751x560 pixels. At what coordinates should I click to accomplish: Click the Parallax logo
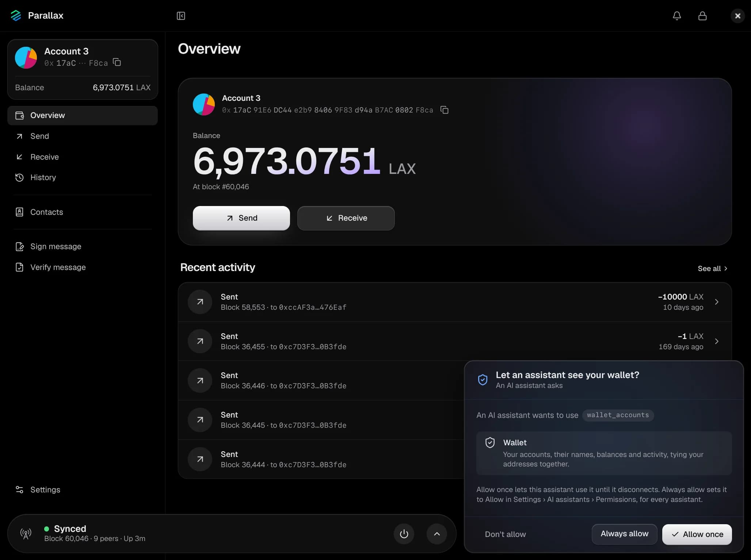click(16, 15)
